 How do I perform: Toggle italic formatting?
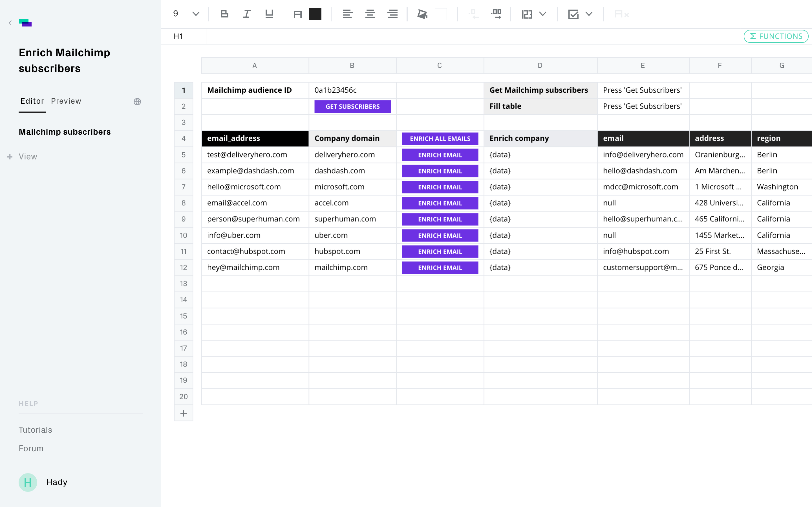pos(247,14)
